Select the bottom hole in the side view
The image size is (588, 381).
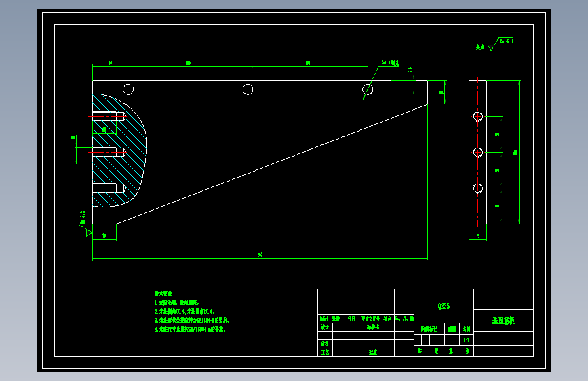(x=477, y=188)
